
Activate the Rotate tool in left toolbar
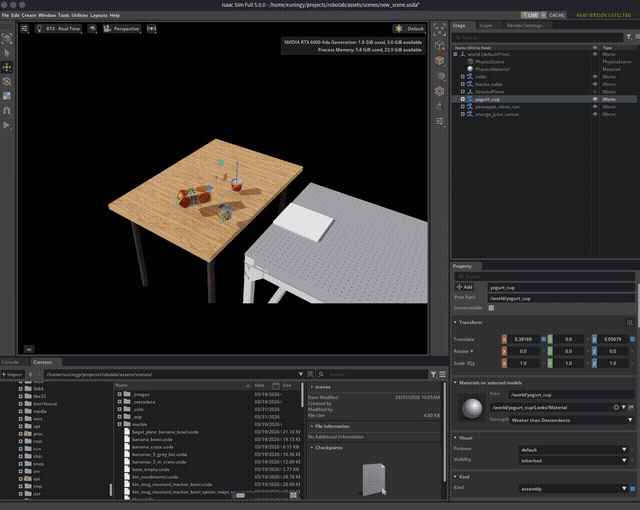pos(7,80)
